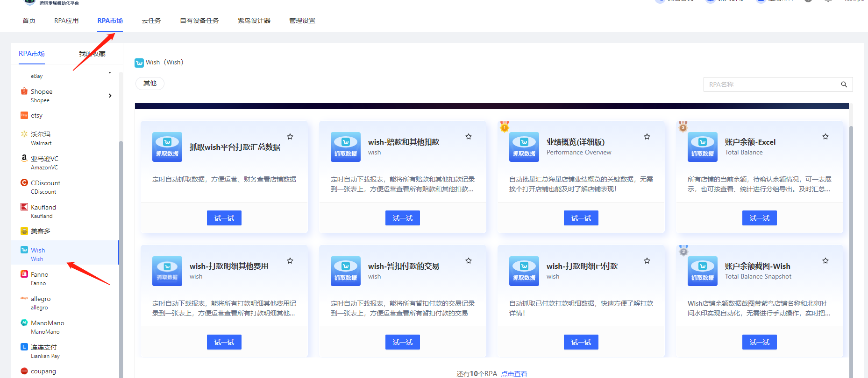The width and height of the screenshot is (868, 378).
Task: Star the 账户余额-Excel card
Action: coord(825,137)
